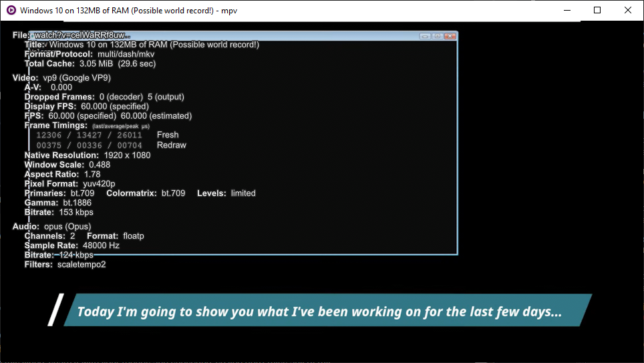
Task: Click the 'Sample Rate: 48000 Hz' line
Action: coord(72,246)
